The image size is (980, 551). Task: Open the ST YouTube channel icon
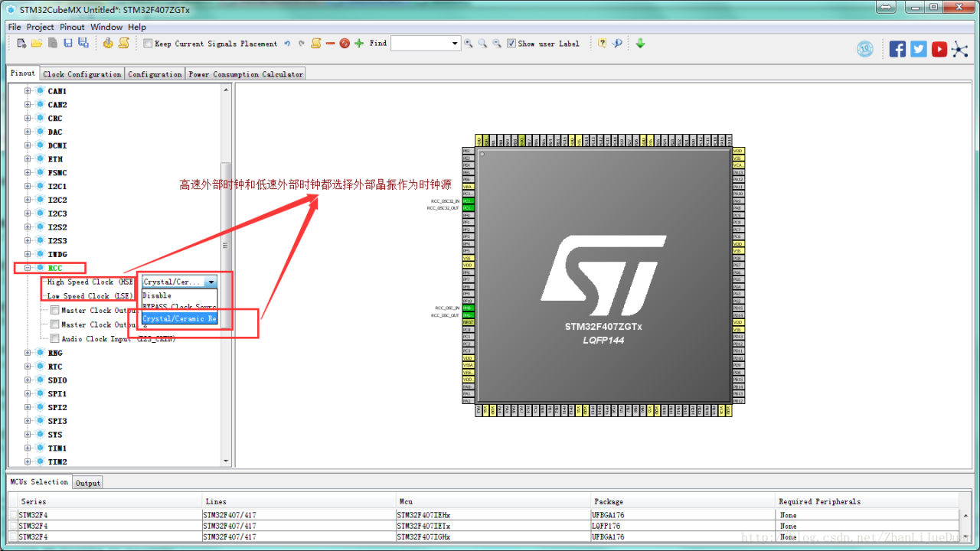[x=939, y=49]
